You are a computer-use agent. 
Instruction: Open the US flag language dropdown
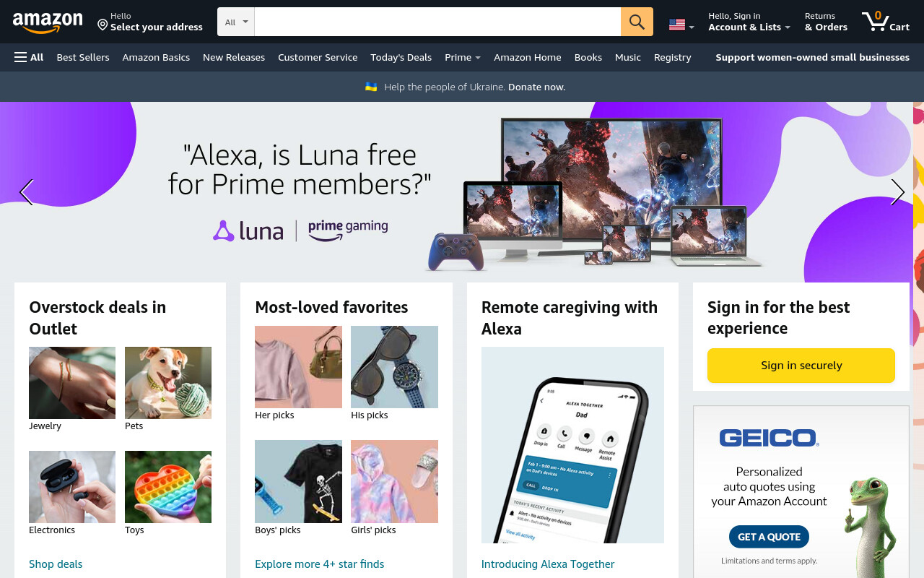[x=681, y=25]
